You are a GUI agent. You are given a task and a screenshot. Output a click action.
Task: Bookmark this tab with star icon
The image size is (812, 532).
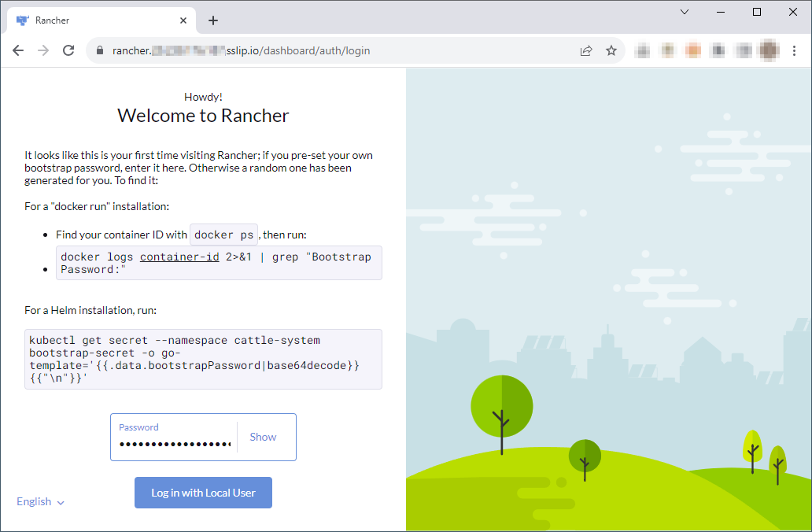click(x=611, y=50)
